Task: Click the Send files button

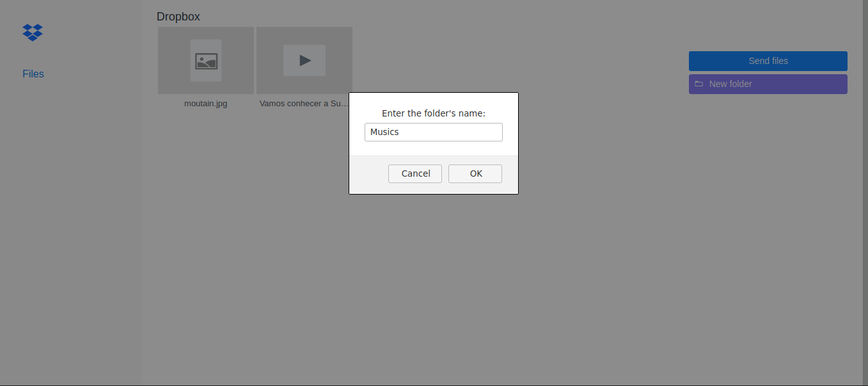Action: point(768,61)
